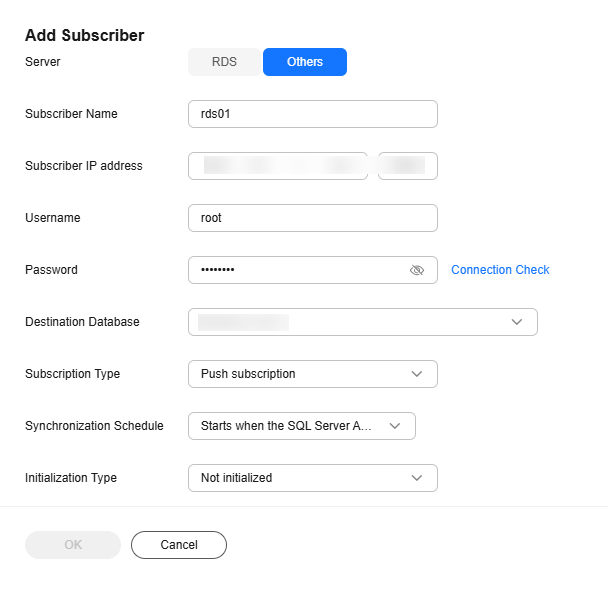Click the Push subscription chevron arrow

(417, 374)
